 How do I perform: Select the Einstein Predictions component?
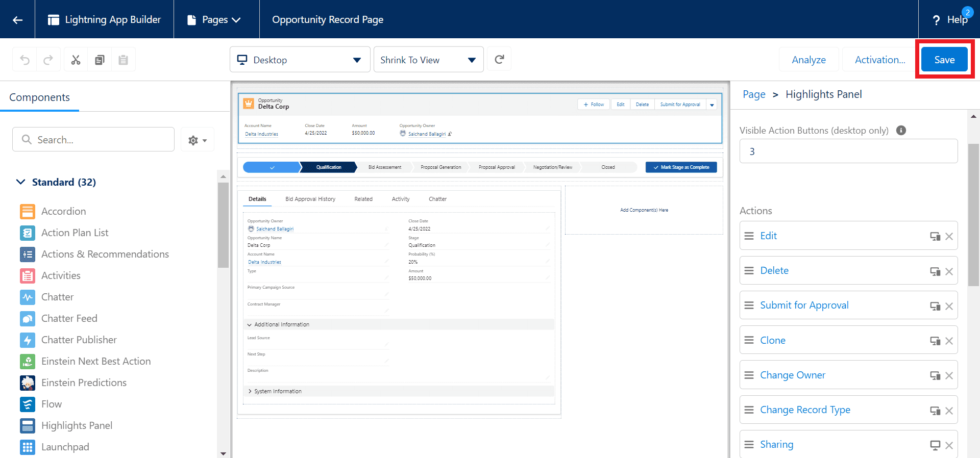73,383
